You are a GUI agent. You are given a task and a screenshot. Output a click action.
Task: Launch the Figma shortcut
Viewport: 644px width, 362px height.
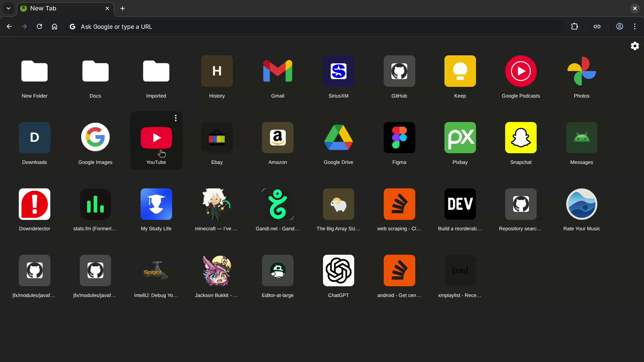click(399, 137)
